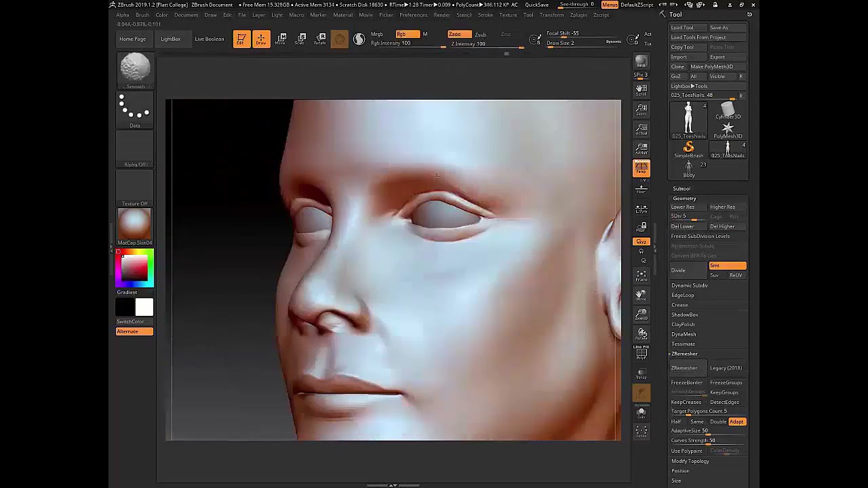Click the Zoom document icon
868x488 pixels.
(x=641, y=109)
